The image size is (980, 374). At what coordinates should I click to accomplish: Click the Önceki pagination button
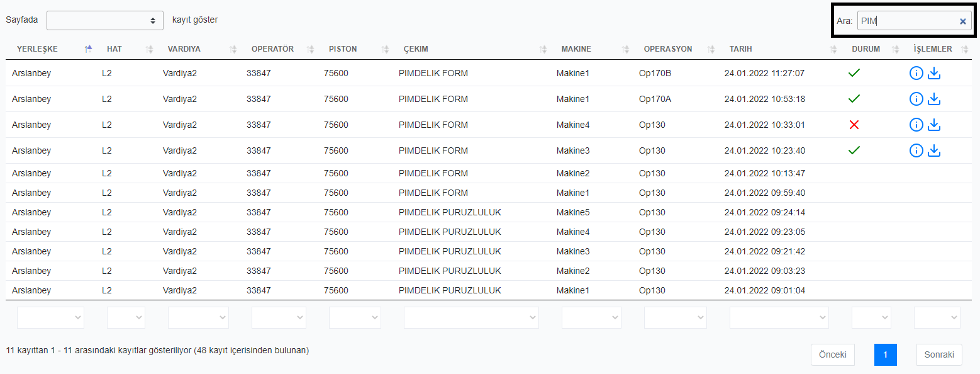click(832, 354)
